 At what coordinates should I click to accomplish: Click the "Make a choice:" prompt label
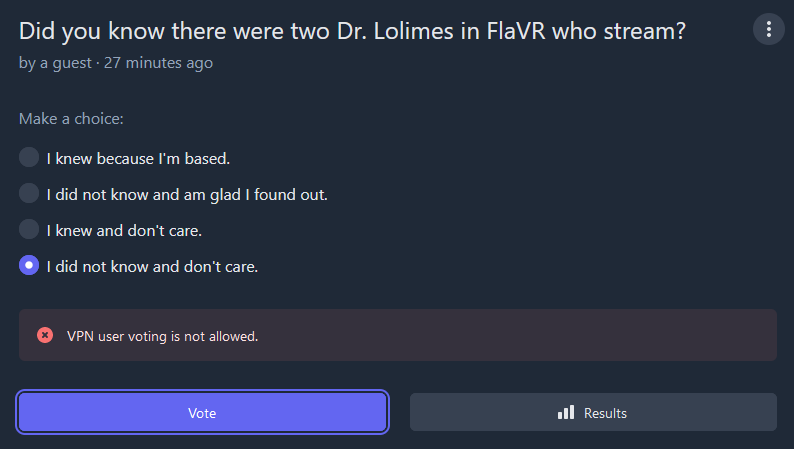coord(71,119)
